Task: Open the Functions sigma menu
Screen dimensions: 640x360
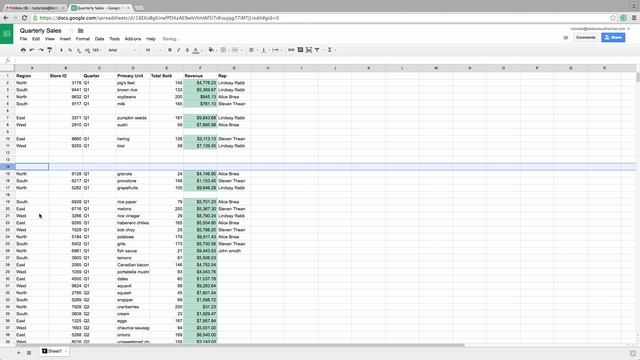Action: pos(331,50)
